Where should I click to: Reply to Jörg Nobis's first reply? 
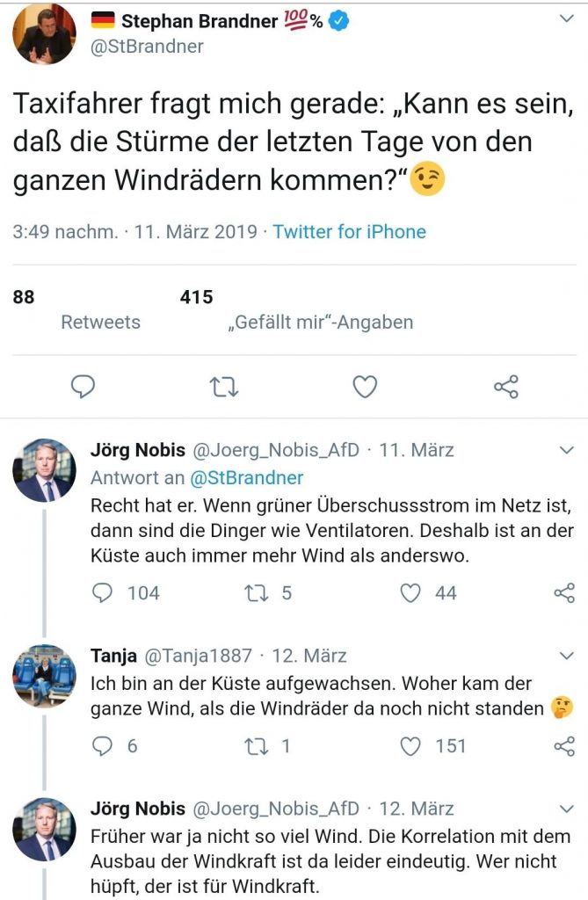coord(104,593)
